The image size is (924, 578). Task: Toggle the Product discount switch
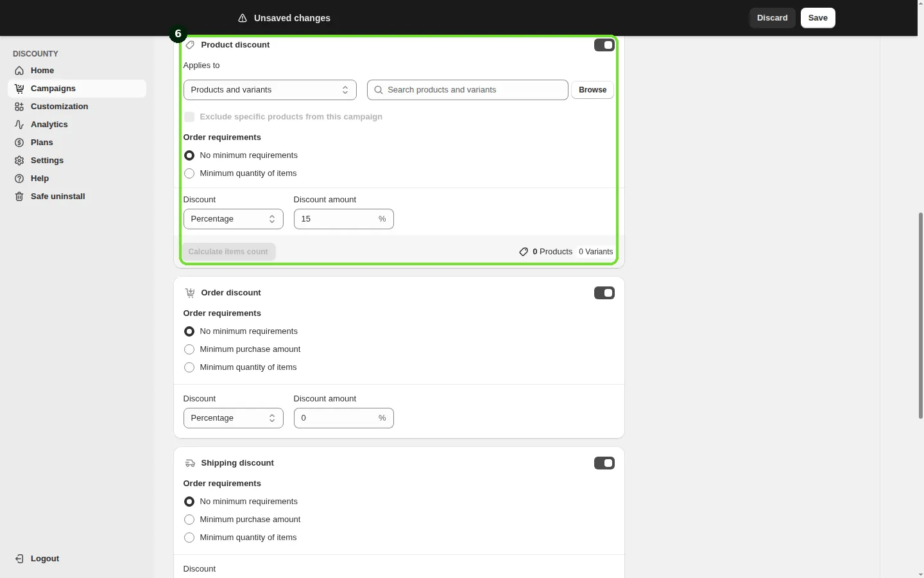click(x=604, y=45)
